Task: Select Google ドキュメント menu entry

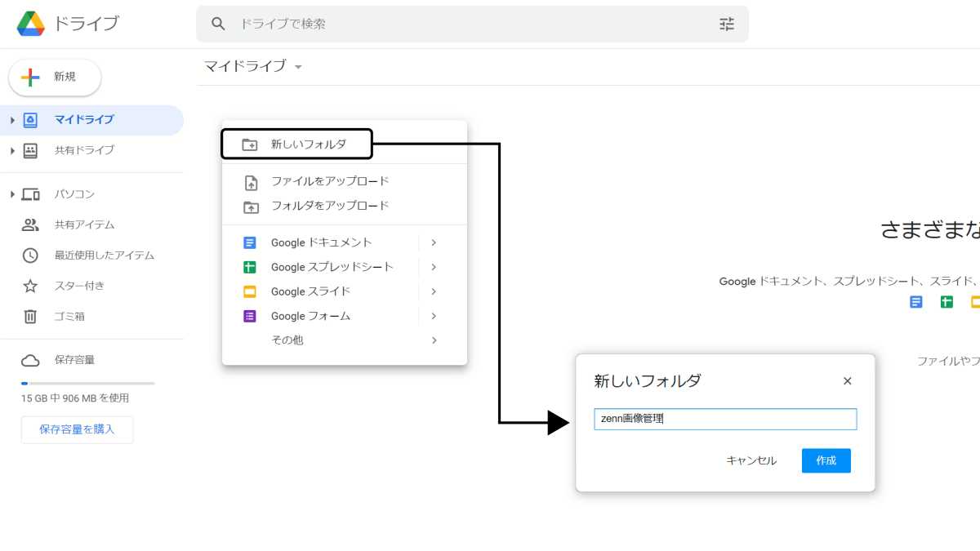Action: [x=320, y=242]
